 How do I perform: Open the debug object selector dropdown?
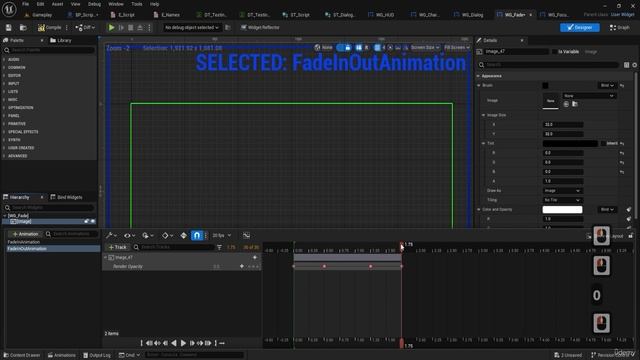click(x=191, y=27)
